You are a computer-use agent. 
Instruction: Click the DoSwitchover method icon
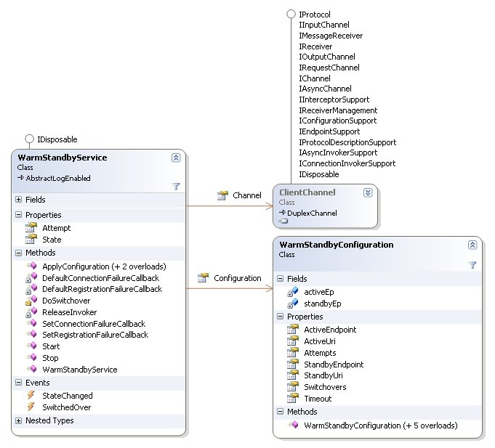tap(30, 301)
